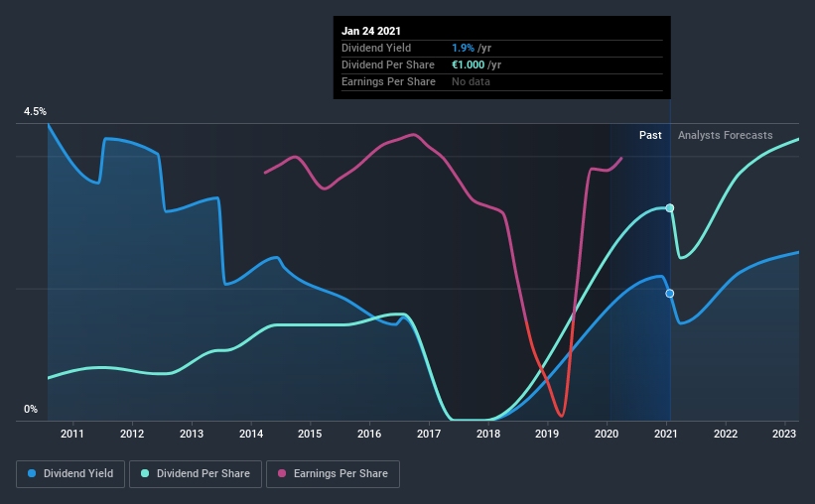815x504 pixels.
Task: Click the blue Dividend Yield data point marker
Action: (670, 294)
